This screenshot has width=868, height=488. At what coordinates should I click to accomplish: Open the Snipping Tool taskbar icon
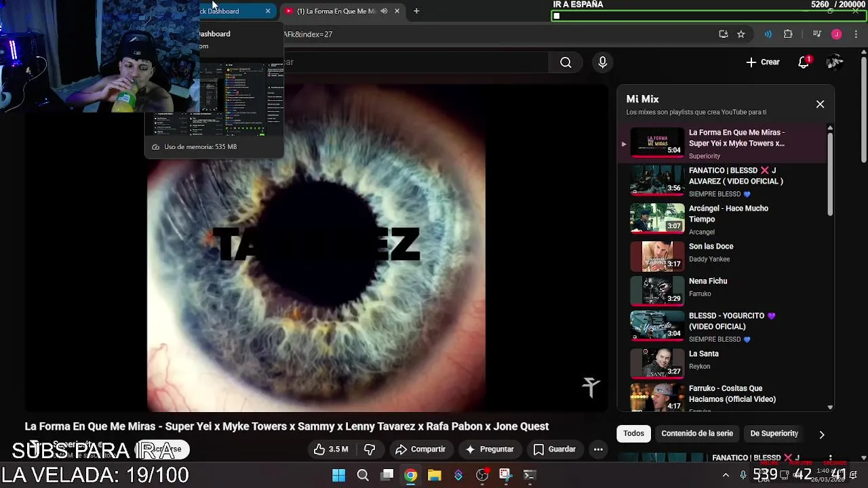pyautogui.click(x=505, y=475)
